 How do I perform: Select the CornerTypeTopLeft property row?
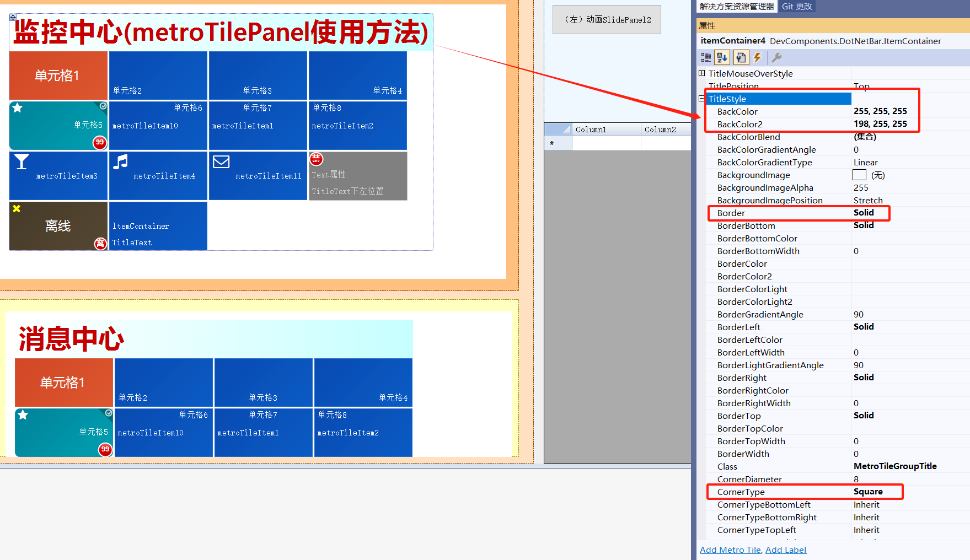pyautogui.click(x=838, y=530)
